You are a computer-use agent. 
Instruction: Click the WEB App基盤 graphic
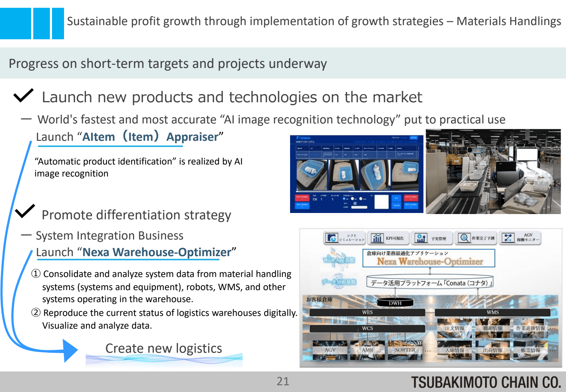click(339, 259)
